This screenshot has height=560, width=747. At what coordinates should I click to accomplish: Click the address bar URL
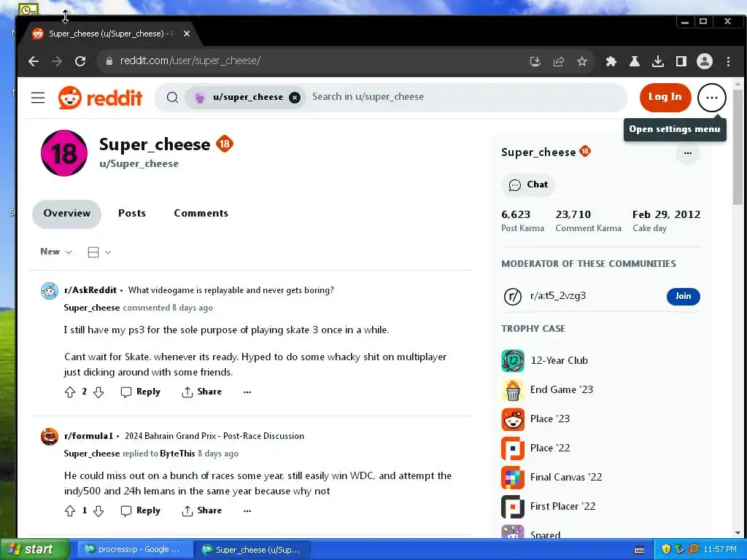[x=190, y=61]
